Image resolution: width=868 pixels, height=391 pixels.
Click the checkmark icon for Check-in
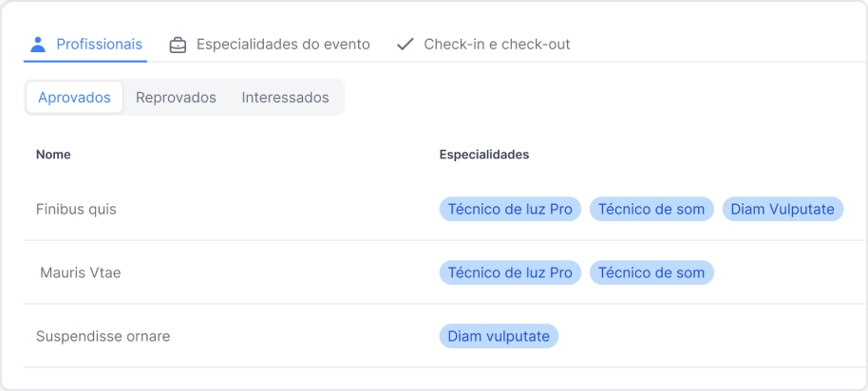click(406, 44)
